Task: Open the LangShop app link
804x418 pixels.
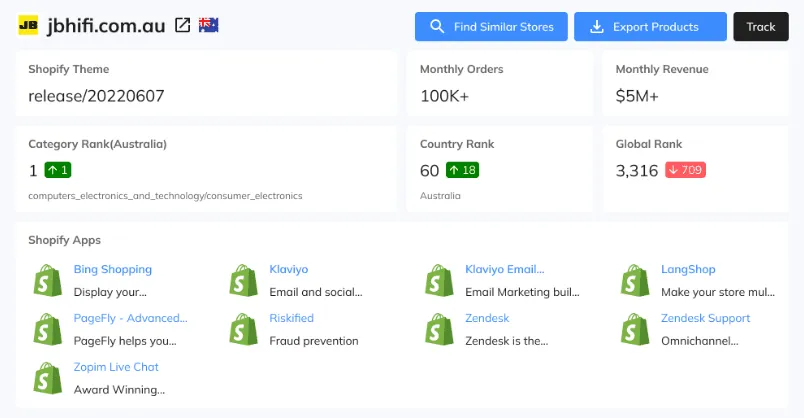Action: pyautogui.click(x=688, y=269)
